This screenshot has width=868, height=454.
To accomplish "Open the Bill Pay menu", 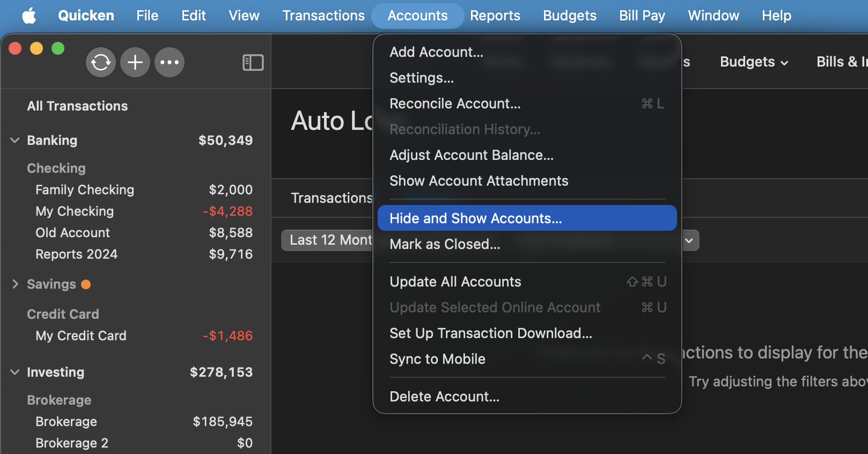I will (x=642, y=16).
